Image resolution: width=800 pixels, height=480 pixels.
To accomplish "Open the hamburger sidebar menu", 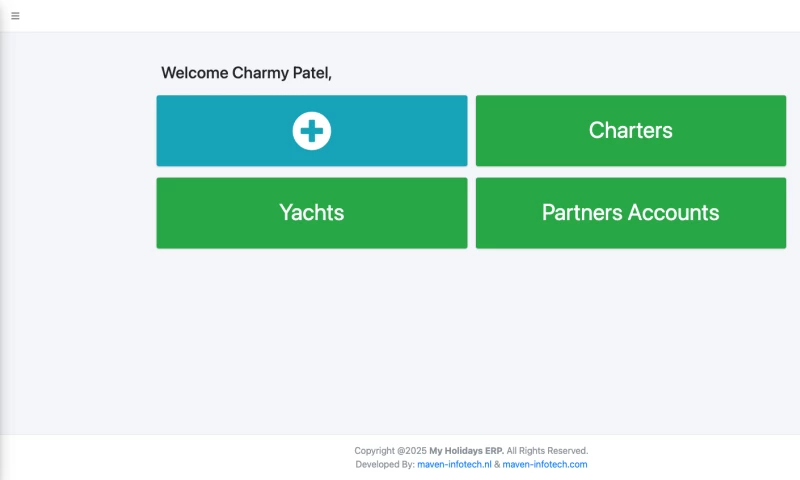I will 15,16.
